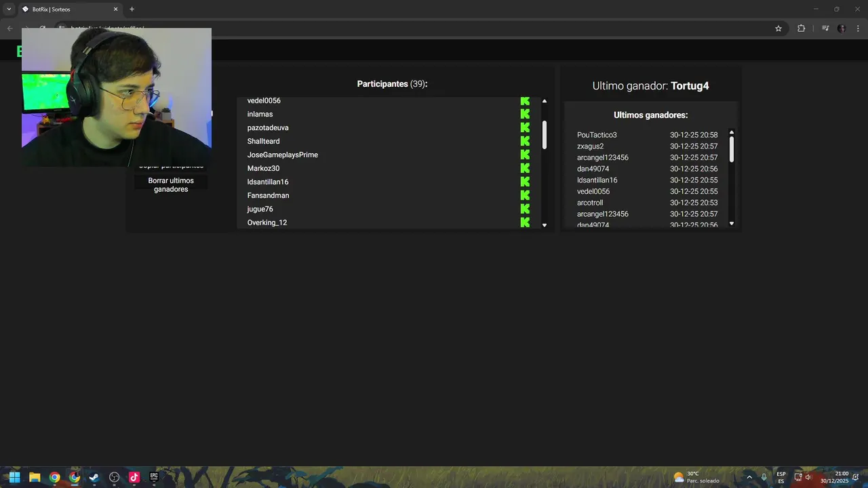Click the Kick icon beside Markoz30

(x=525, y=168)
